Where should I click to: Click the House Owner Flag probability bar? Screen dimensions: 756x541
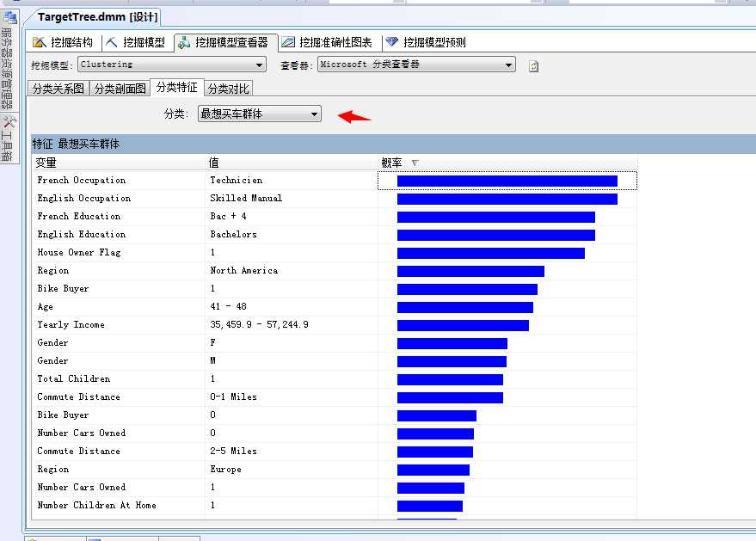tap(491, 253)
